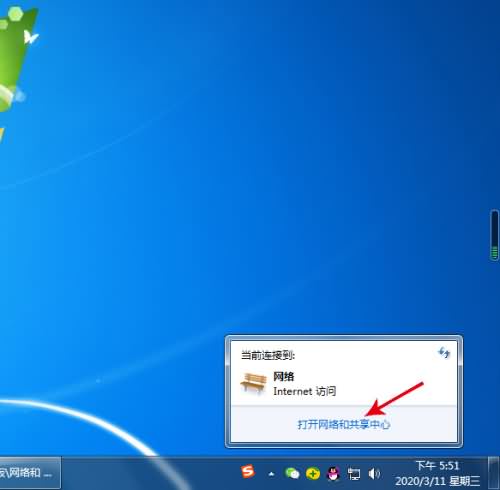Select the 网络 connection entry
The height and width of the screenshot is (490, 500).
point(343,384)
